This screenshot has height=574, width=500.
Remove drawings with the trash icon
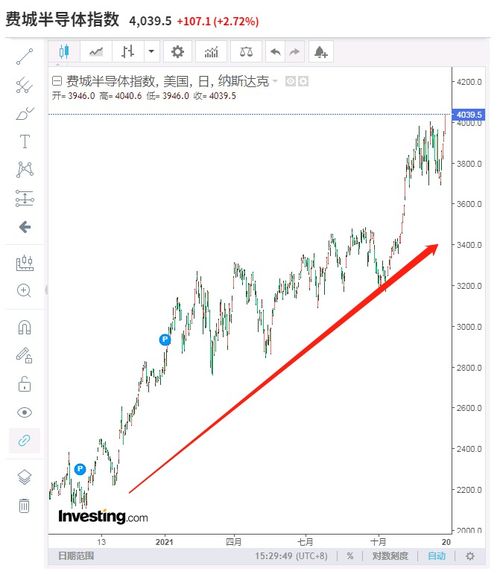[x=24, y=506]
